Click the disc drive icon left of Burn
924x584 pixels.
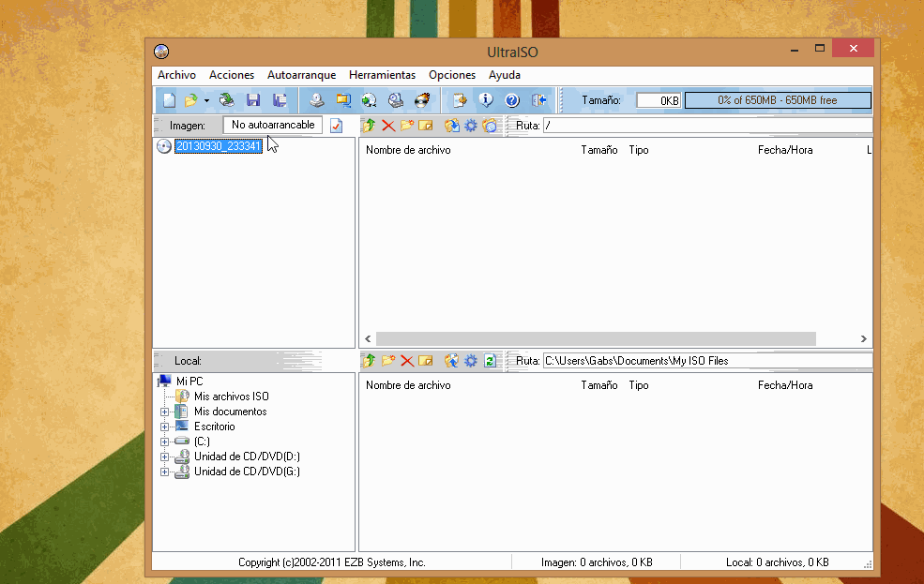point(396,100)
